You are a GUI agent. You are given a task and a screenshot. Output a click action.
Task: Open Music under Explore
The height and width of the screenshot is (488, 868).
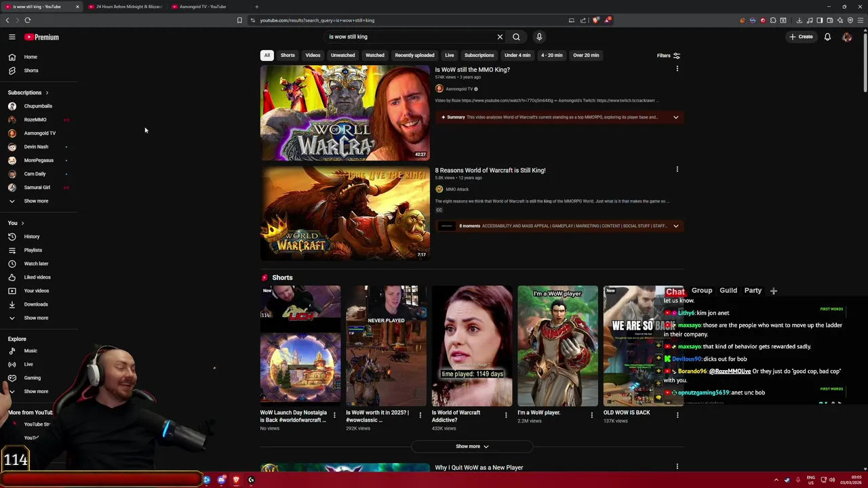[31, 351]
